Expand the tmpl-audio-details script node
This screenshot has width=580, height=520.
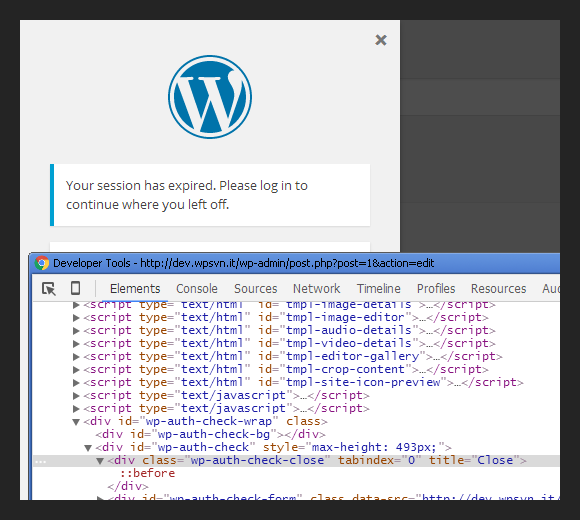76,330
